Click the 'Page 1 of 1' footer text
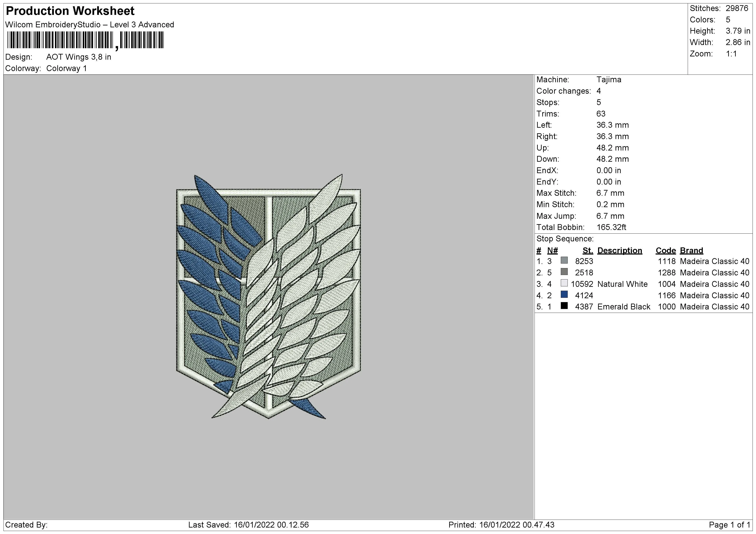The width and height of the screenshot is (756, 534). [729, 525]
